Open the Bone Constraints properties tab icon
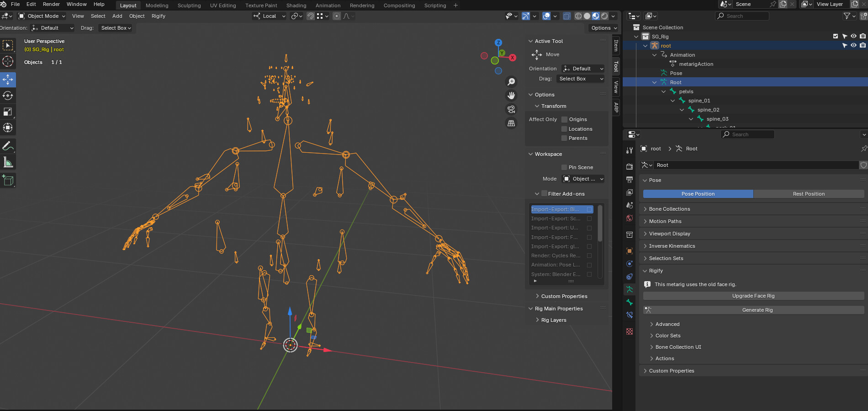The height and width of the screenshot is (411, 868). [x=630, y=315]
